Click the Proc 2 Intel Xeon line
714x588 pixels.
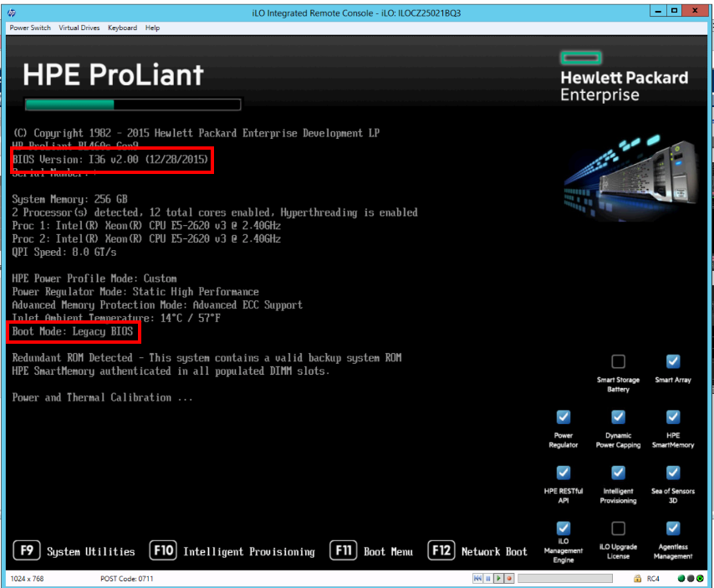pyautogui.click(x=146, y=238)
